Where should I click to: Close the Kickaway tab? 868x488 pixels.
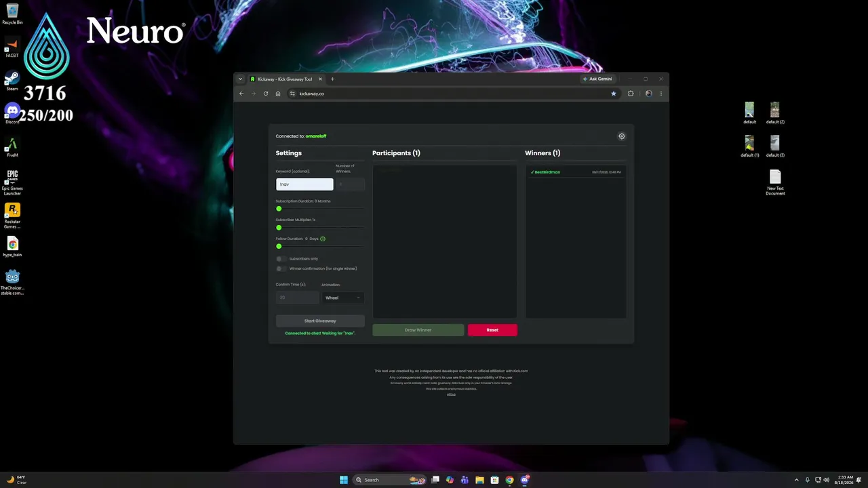(x=321, y=79)
